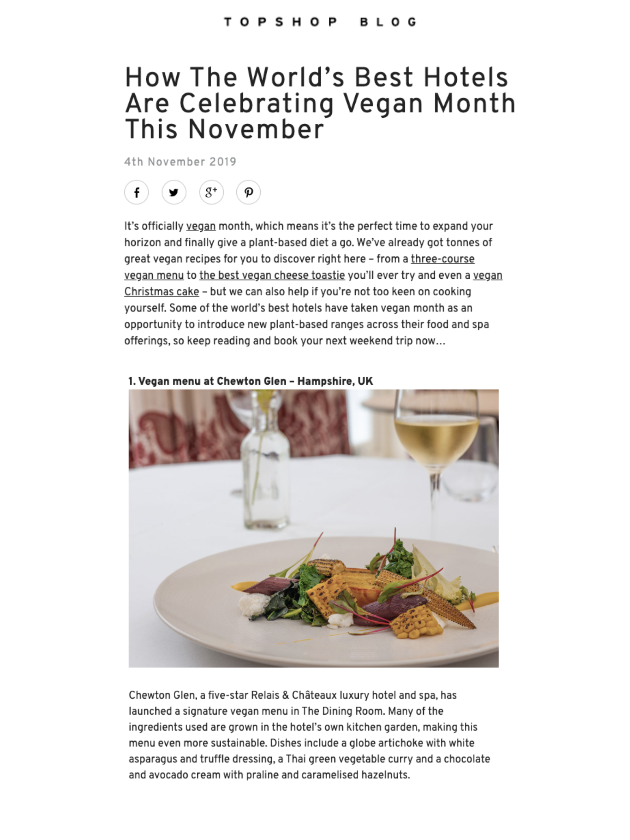
Task: Click the intro paragraph starting 'It's officially'
Action: tap(313, 284)
